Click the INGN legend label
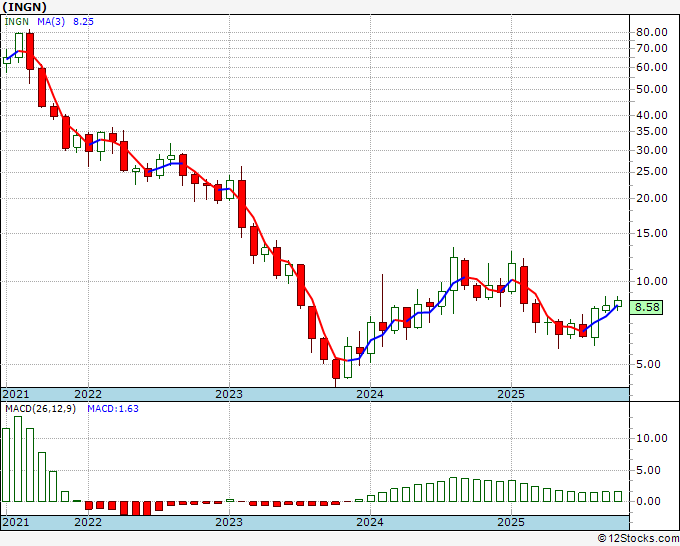Viewport: 680px width, 546px height. pyautogui.click(x=16, y=22)
